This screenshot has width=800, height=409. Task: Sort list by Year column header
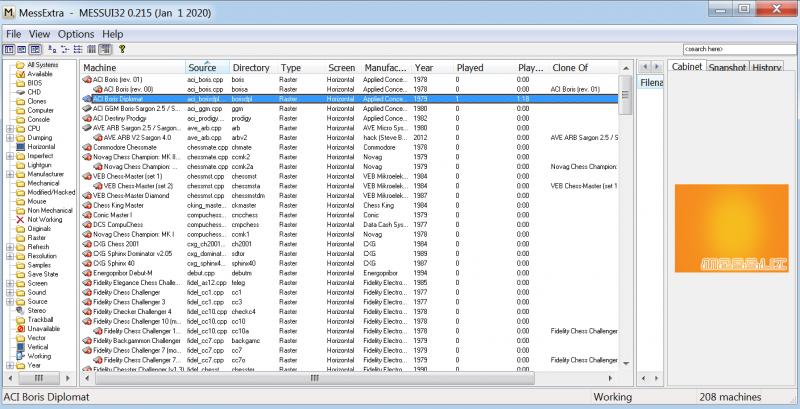click(424, 67)
